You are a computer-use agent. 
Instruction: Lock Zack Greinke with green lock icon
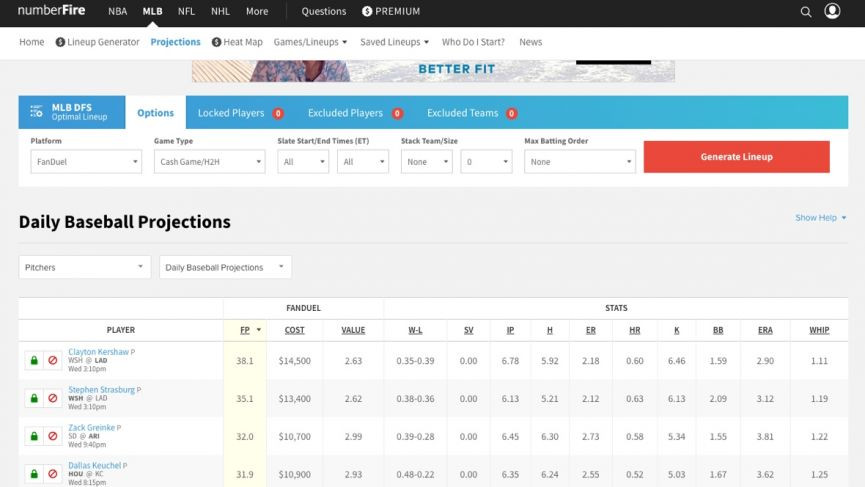[34, 436]
